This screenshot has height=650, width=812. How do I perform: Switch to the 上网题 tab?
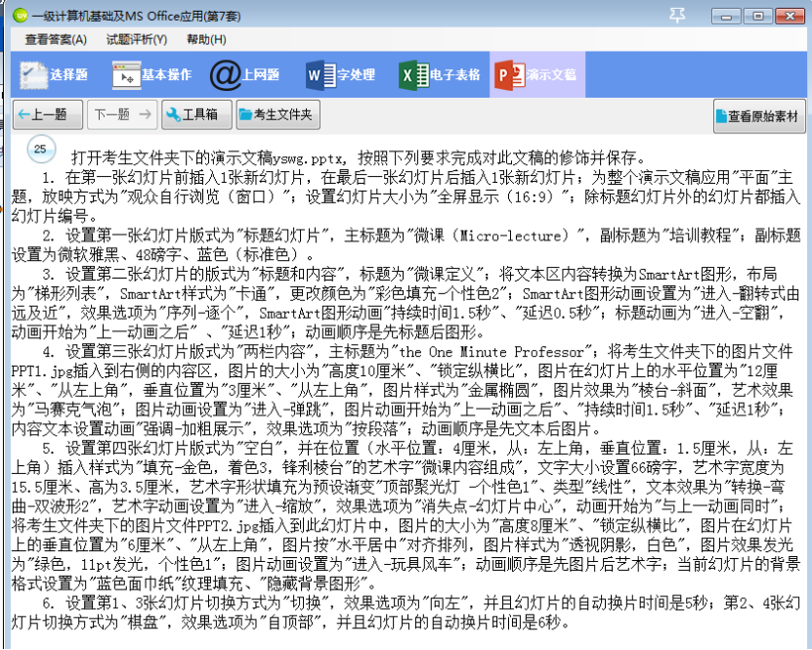pyautogui.click(x=245, y=74)
